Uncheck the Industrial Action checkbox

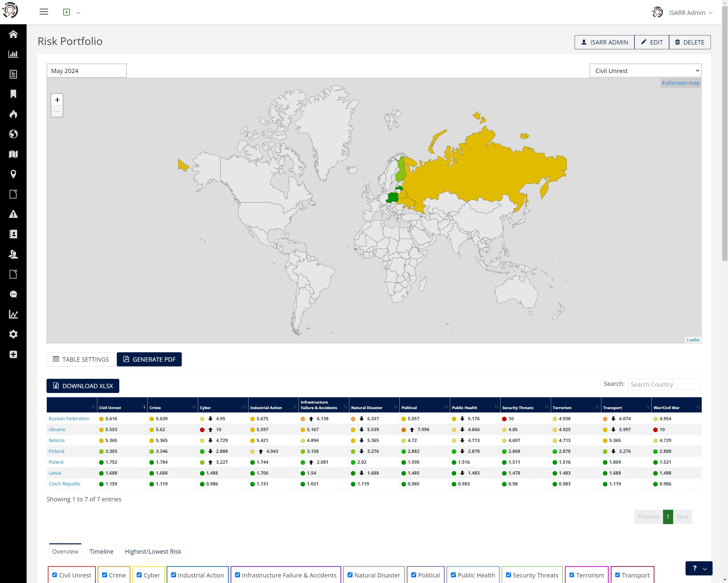(x=174, y=575)
